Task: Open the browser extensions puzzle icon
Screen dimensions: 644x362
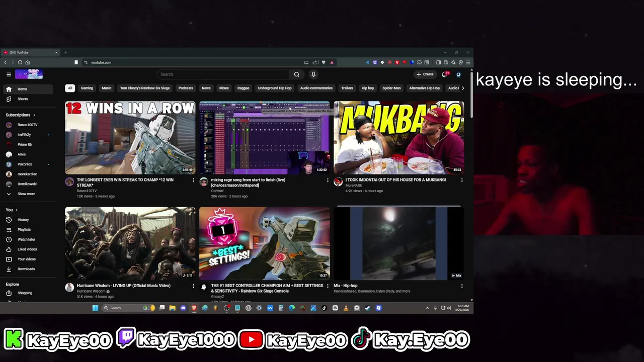Action: tap(420, 62)
